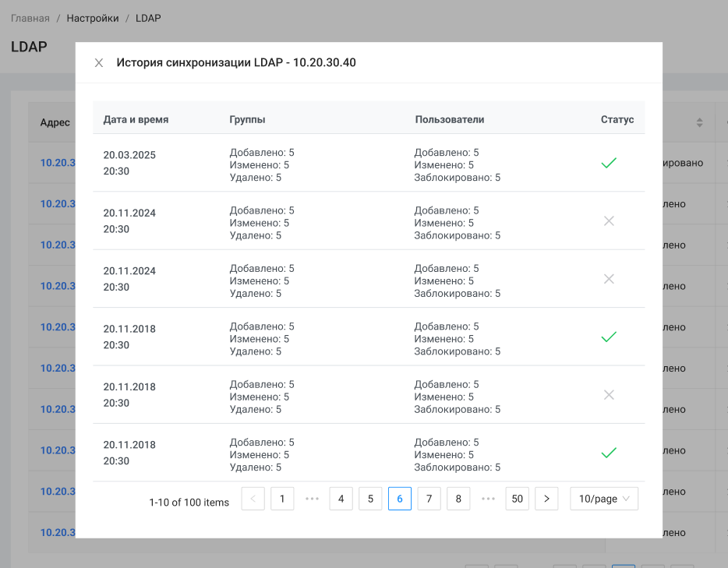This screenshot has height=568, width=728.
Task: Select page 1 in pagination
Action: point(282,499)
